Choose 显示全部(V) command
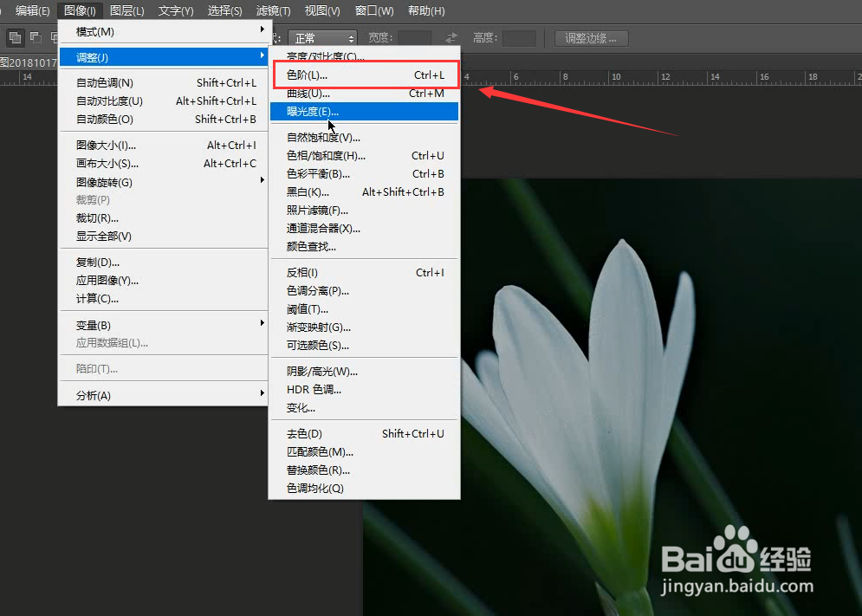This screenshot has width=862, height=616. click(x=163, y=236)
